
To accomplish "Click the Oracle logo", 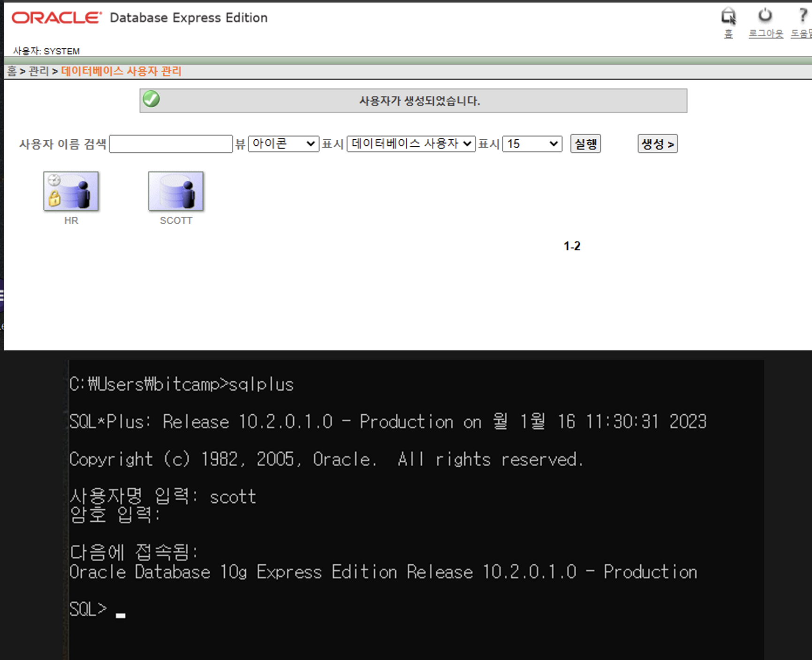I will tap(56, 18).
